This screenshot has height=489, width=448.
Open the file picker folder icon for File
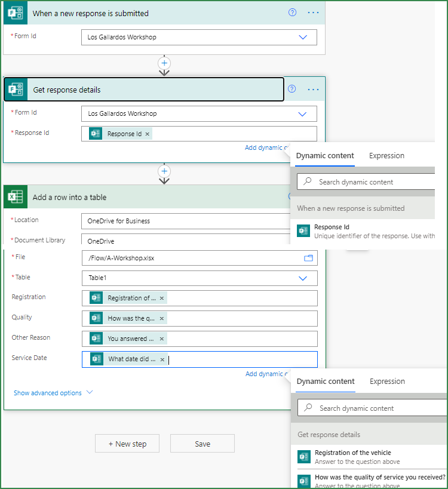coord(308,258)
